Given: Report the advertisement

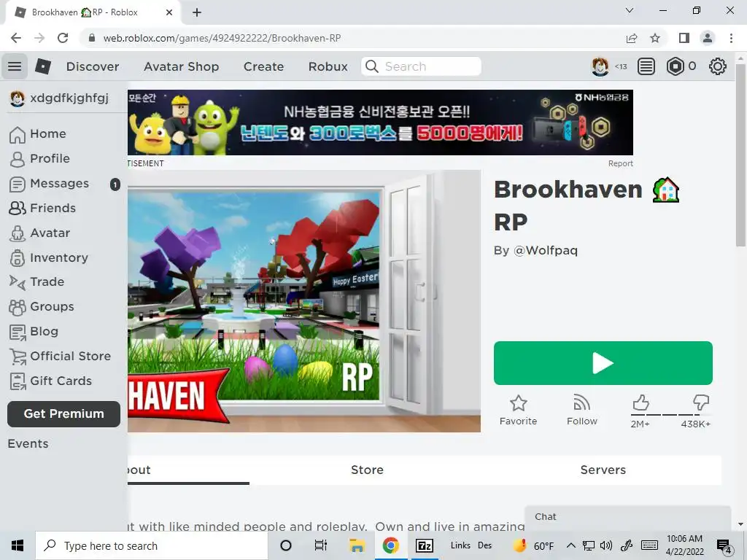Looking at the screenshot, I should 620,163.
